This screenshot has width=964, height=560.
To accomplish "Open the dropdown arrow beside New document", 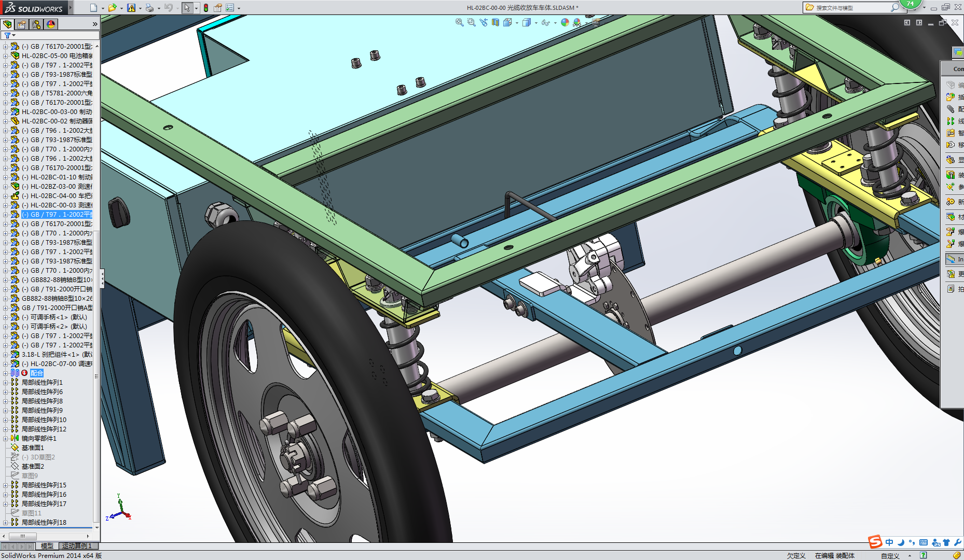I will (x=103, y=8).
